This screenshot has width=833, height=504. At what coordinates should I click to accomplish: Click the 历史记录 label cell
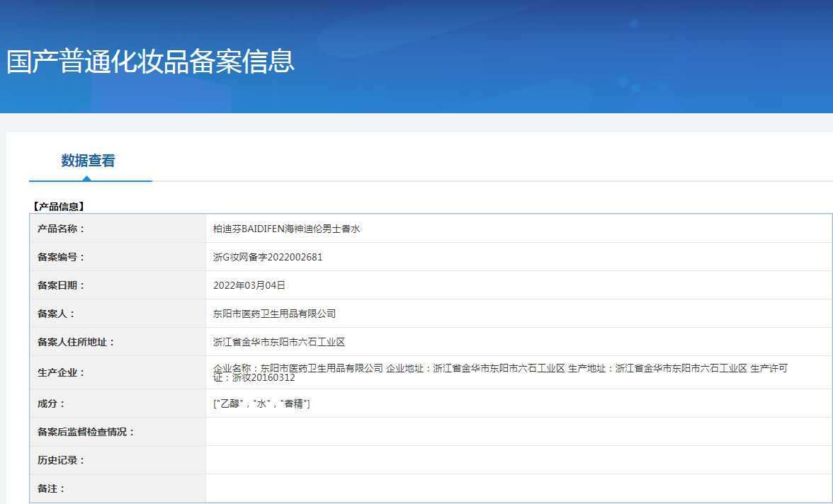point(118,460)
